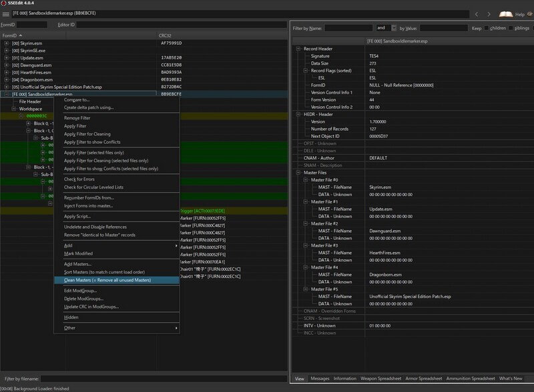Choose Mark Modified
This screenshot has height=392, width=534.
point(116,254)
